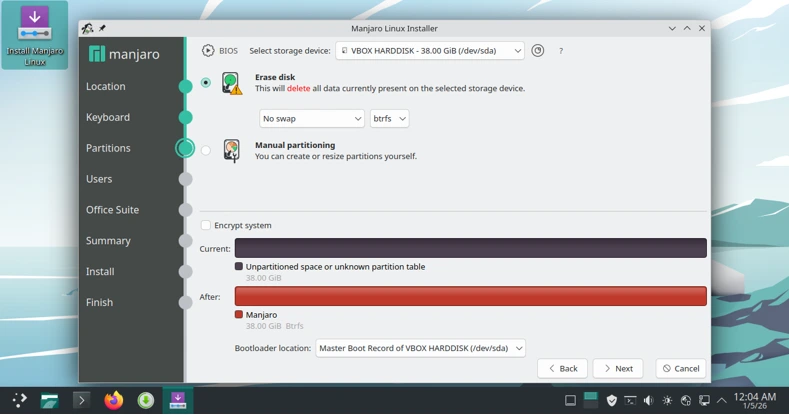
Task: Enable the Encrypt system checkbox
Action: coord(206,225)
